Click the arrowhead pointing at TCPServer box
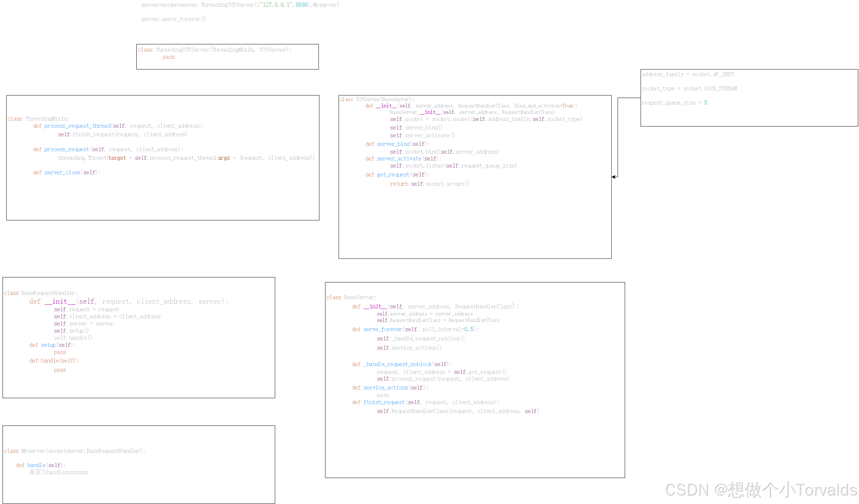The height and width of the screenshot is (504, 859). point(614,177)
